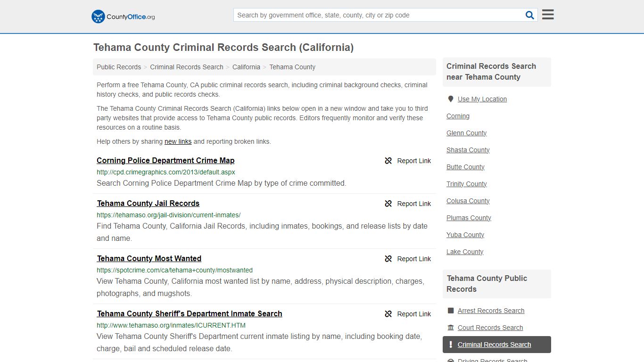Click the CountyOffice.org logo
The width and height of the screenshot is (644, 362).
coord(123,16)
